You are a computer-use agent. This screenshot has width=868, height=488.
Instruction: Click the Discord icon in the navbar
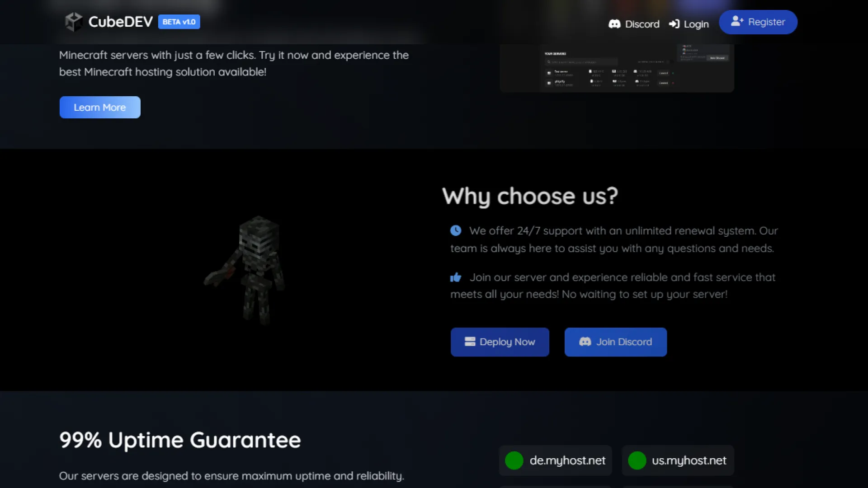pos(614,24)
